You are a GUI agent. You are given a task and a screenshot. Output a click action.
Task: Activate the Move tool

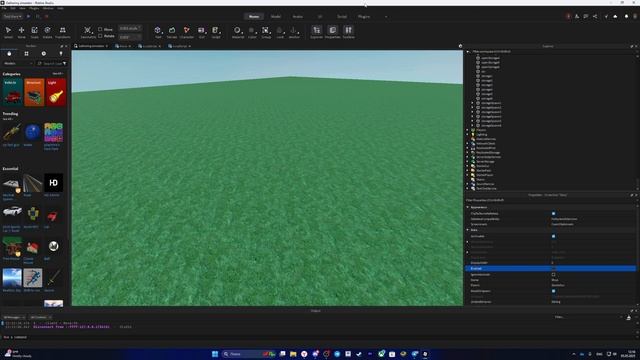21,32
